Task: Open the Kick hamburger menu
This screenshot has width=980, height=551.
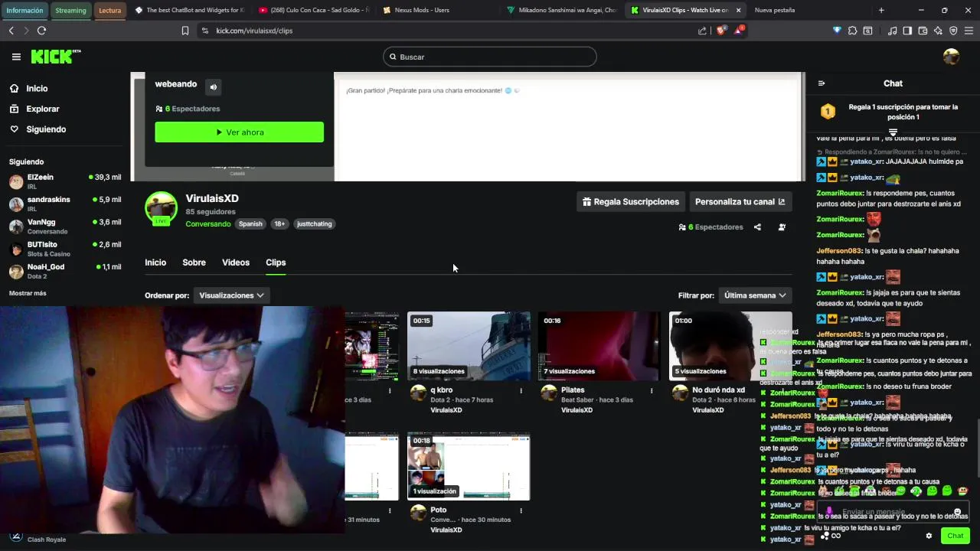Action: pos(16,57)
